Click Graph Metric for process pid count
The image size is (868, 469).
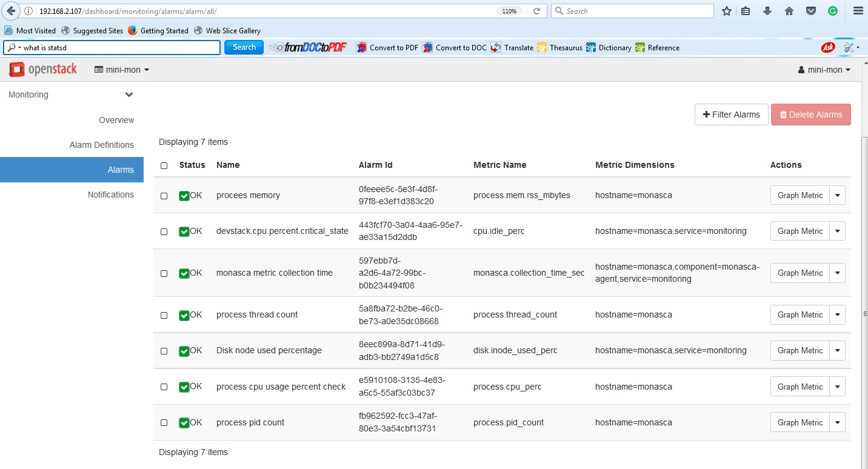click(x=800, y=422)
